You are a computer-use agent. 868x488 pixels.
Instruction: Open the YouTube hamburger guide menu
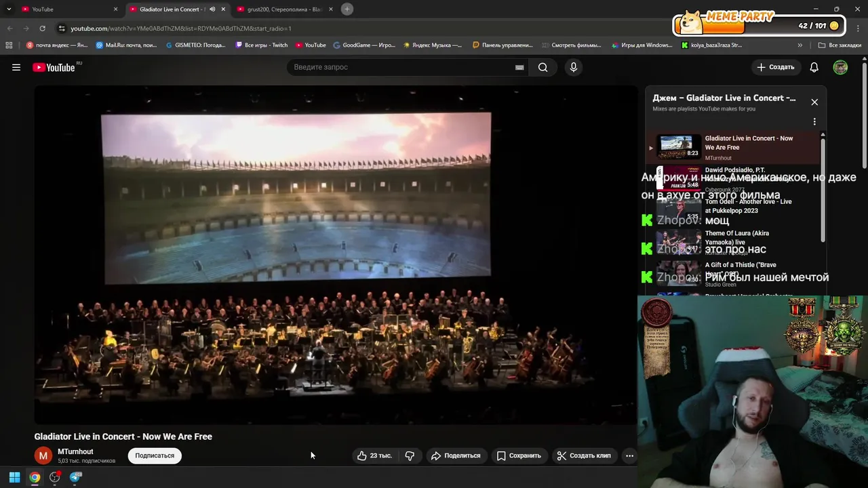[16, 67]
